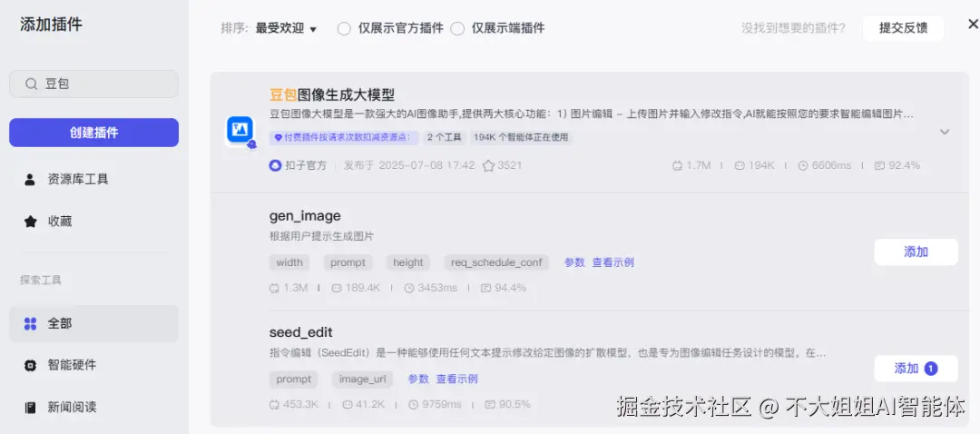Click the 扣子官方 publisher icon

coord(275,166)
